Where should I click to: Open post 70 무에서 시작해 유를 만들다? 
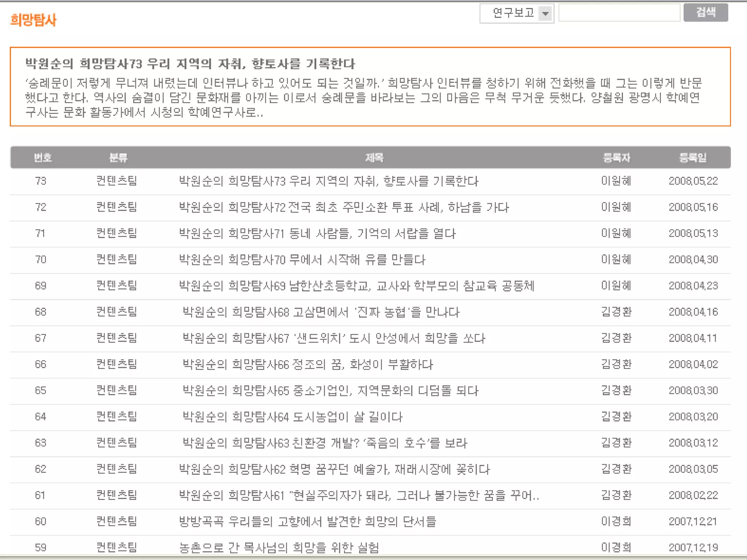[x=302, y=260]
